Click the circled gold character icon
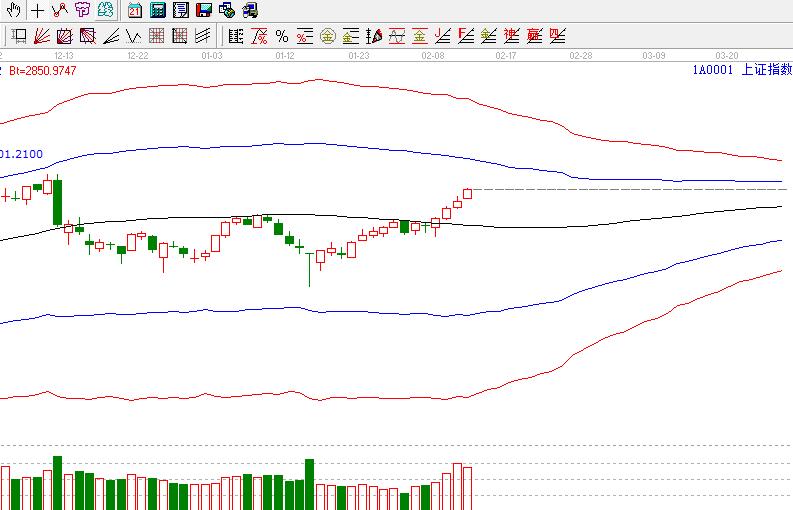The image size is (793, 510). pos(327,37)
